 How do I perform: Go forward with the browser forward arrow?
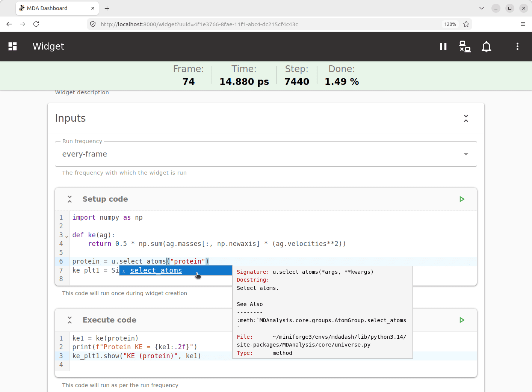[23, 24]
